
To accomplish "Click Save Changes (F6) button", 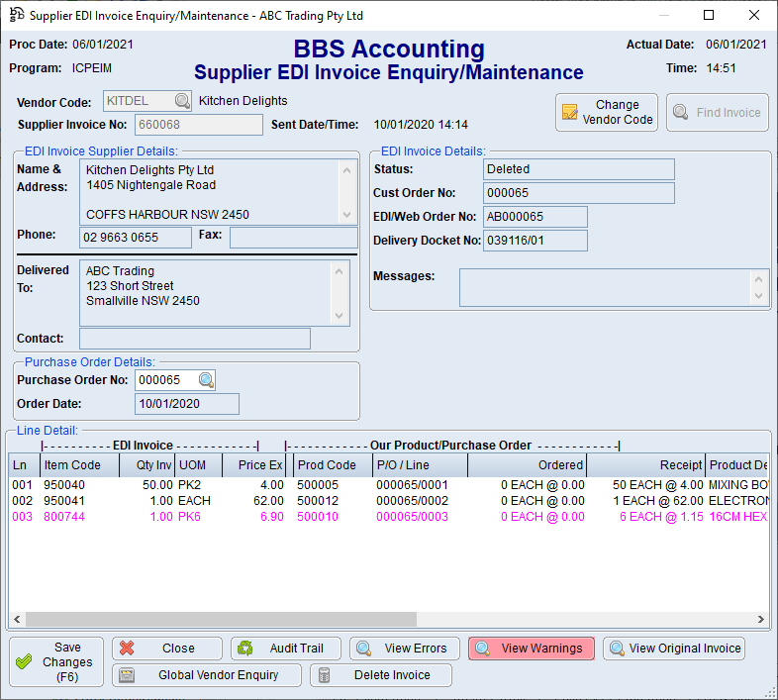I will (57, 662).
